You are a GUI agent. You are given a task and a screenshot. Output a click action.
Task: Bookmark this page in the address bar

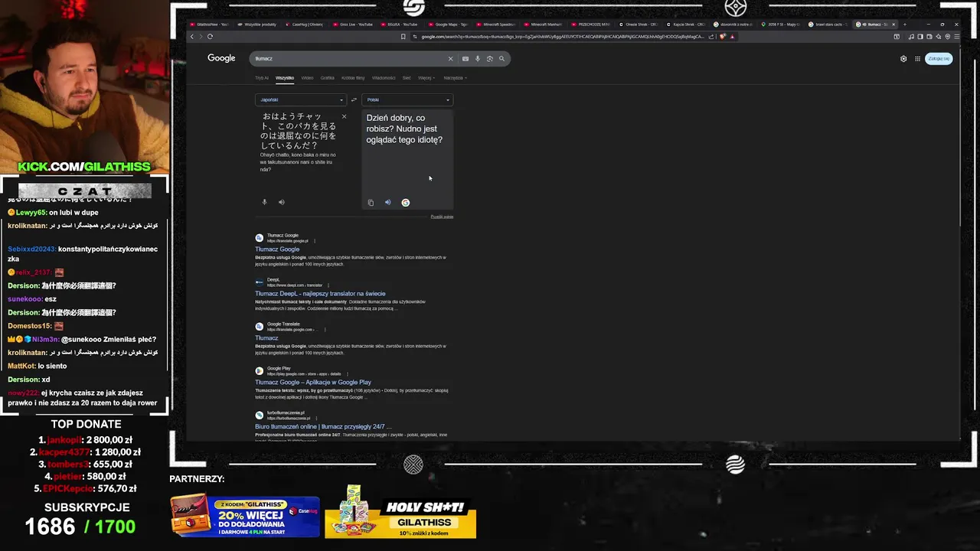(x=403, y=37)
